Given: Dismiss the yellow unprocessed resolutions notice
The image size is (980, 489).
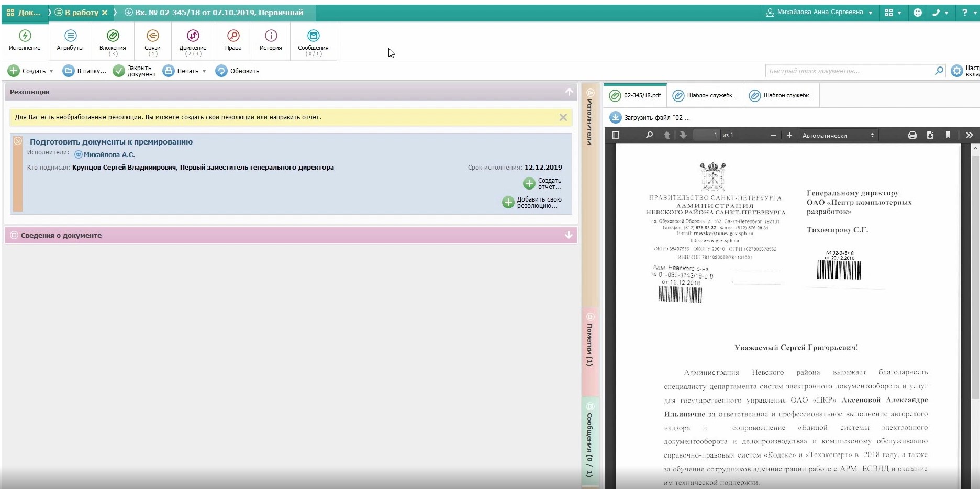Looking at the screenshot, I should [563, 117].
